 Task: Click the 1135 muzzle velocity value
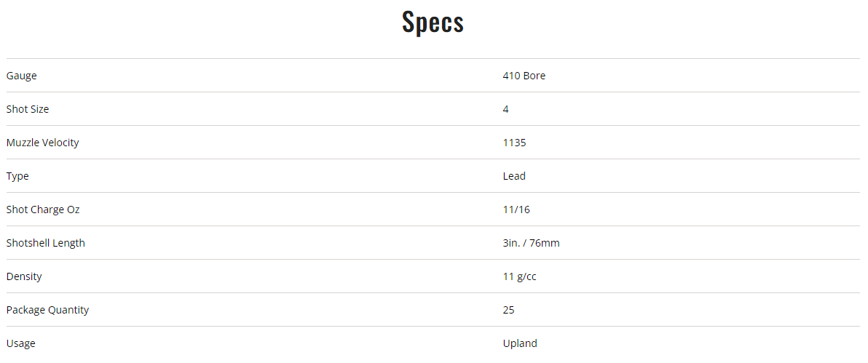click(x=514, y=143)
